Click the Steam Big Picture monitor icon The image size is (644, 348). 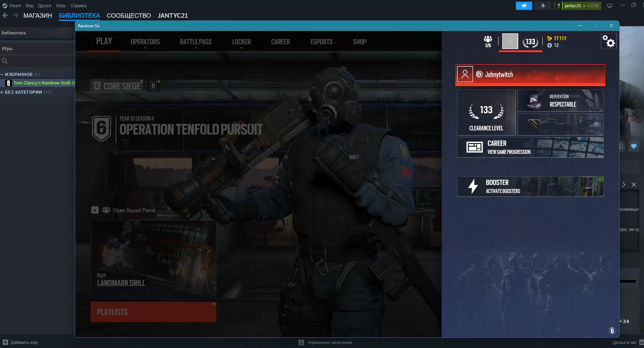[609, 6]
